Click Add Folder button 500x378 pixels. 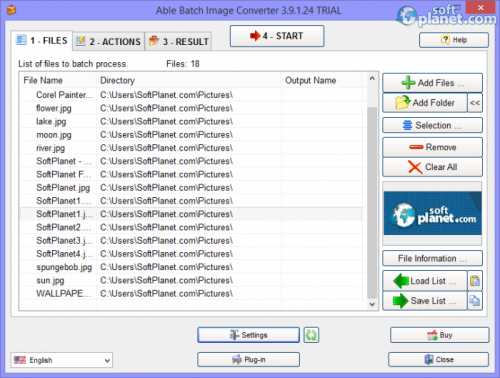pos(425,103)
